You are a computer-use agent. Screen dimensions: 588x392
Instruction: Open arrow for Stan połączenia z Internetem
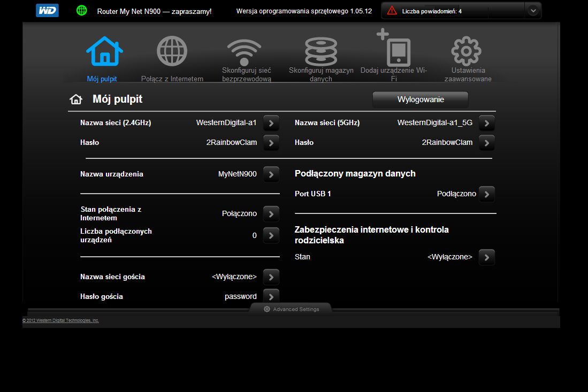click(271, 214)
